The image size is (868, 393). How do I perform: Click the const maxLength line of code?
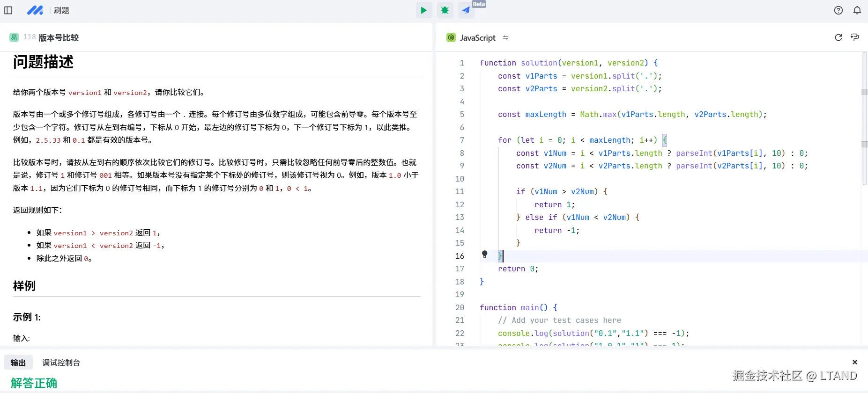632,114
